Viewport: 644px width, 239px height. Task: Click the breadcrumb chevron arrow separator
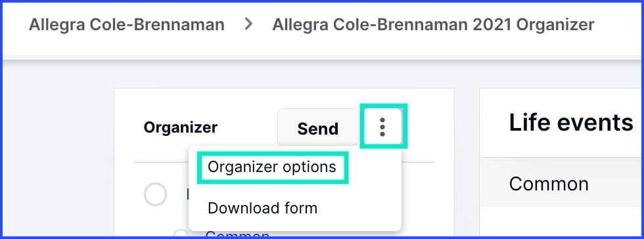248,24
